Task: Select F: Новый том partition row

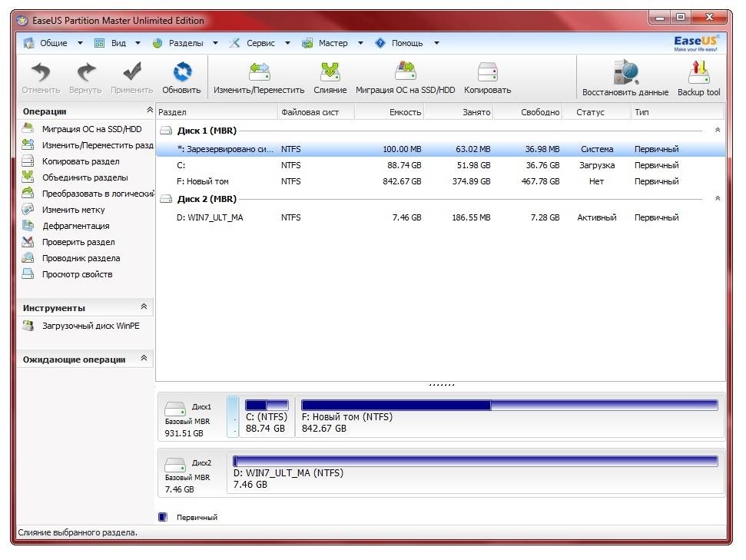Action: tap(440, 181)
